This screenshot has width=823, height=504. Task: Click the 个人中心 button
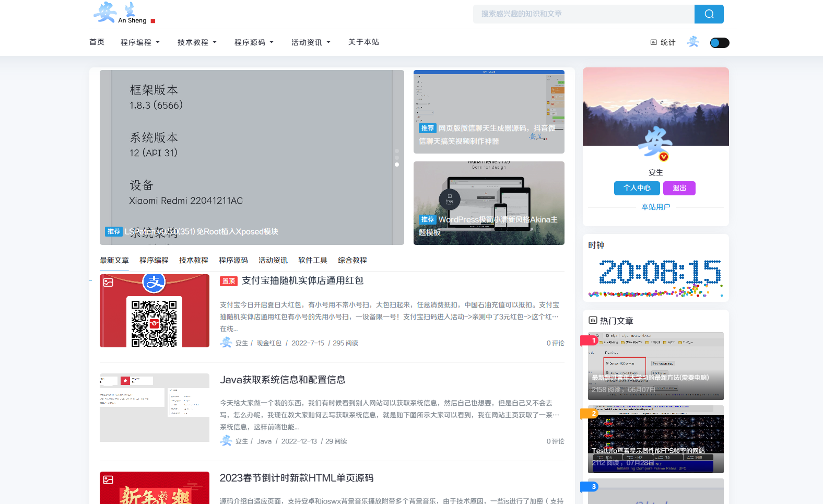coord(637,188)
